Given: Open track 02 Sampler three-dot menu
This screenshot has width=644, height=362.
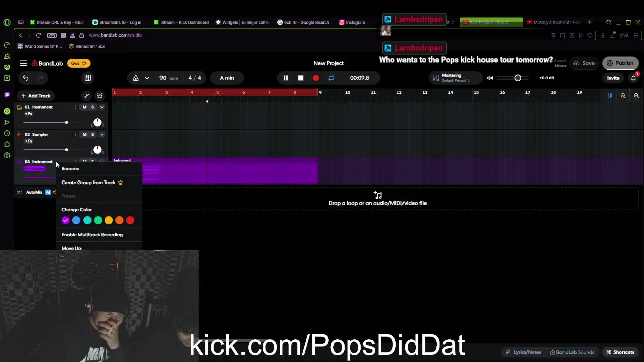Looking at the screenshot, I should (x=76, y=134).
